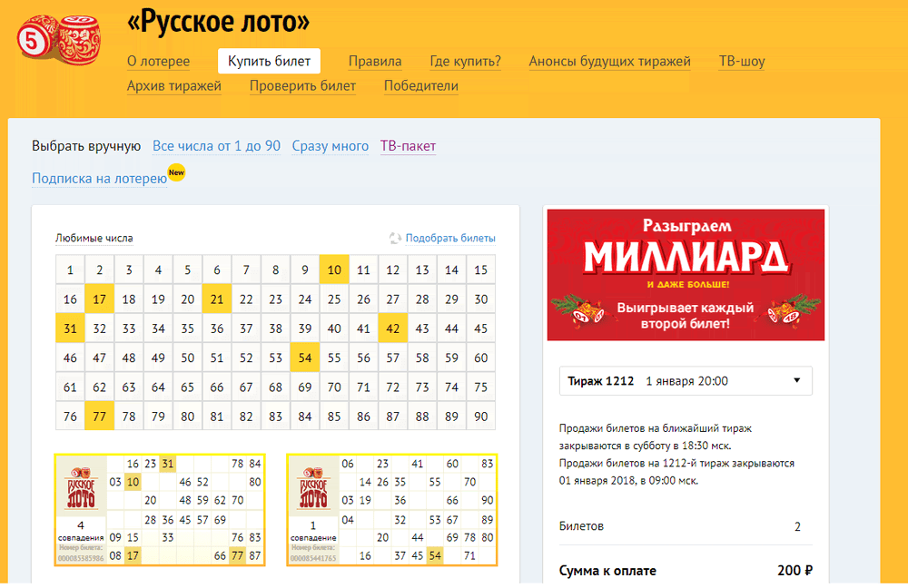Screen dimensions: 908x588
Task: Deselect favorite number 42
Action: (x=392, y=328)
